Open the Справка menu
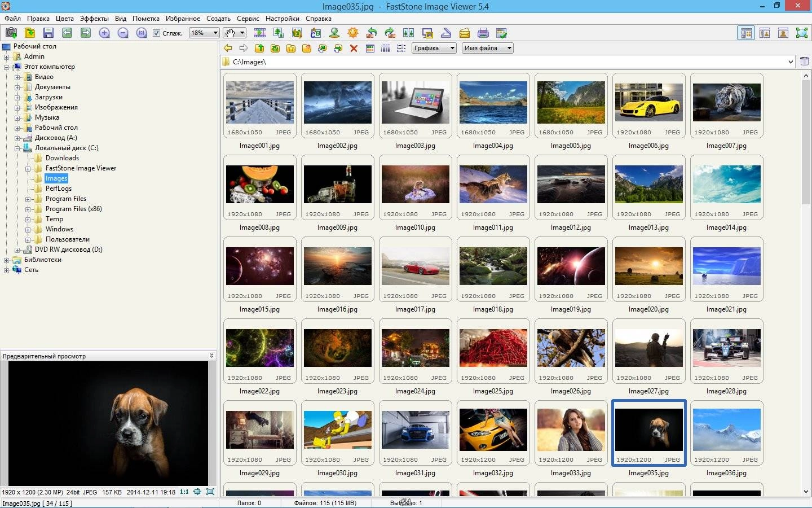The height and width of the screenshot is (508, 812). (x=319, y=18)
